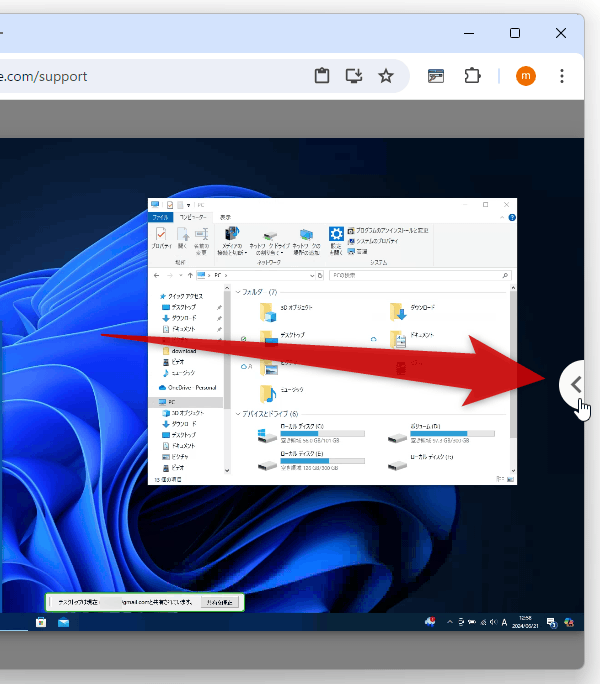Click the clock in remote taskbar

click(525, 622)
